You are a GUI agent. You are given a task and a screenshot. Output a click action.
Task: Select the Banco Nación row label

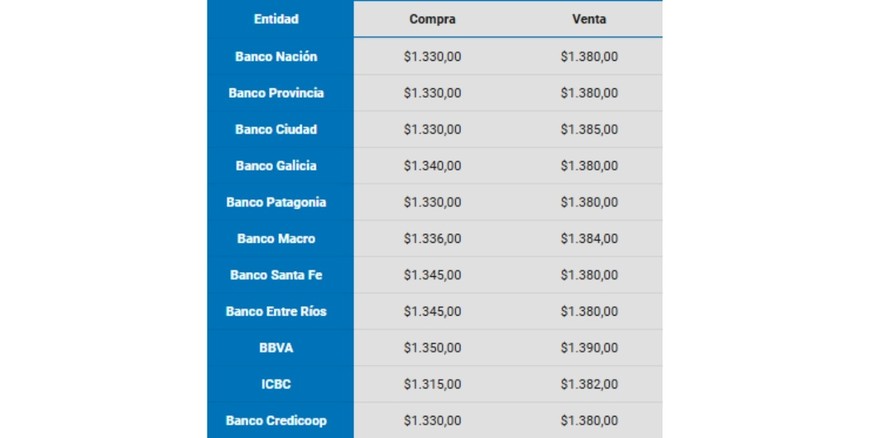(x=276, y=56)
